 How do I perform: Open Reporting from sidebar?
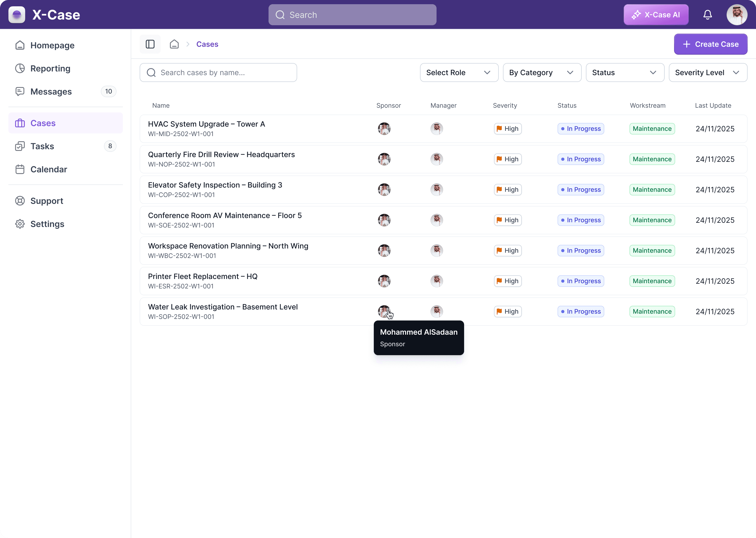[x=50, y=68]
